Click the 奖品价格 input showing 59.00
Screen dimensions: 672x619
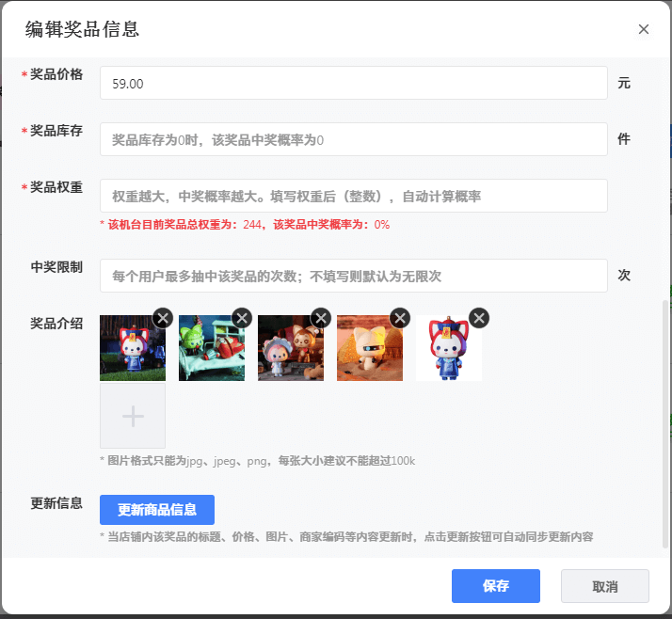point(354,83)
